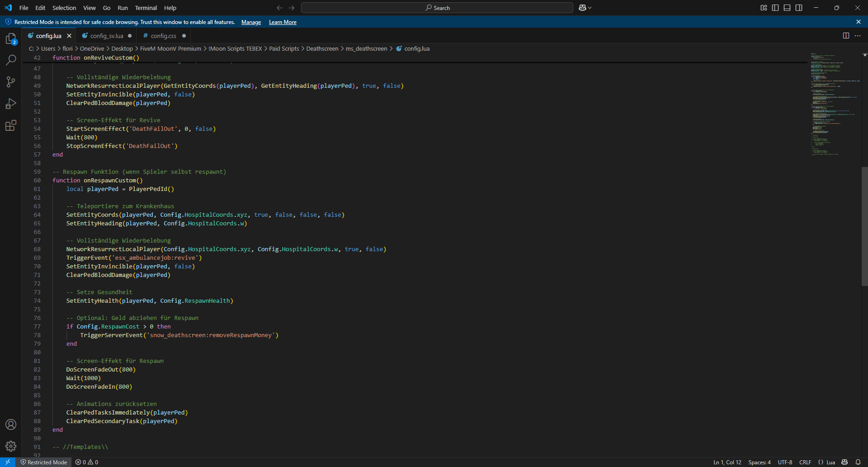The width and height of the screenshot is (868, 467).
Task: Open the Source Control view
Action: [11, 82]
